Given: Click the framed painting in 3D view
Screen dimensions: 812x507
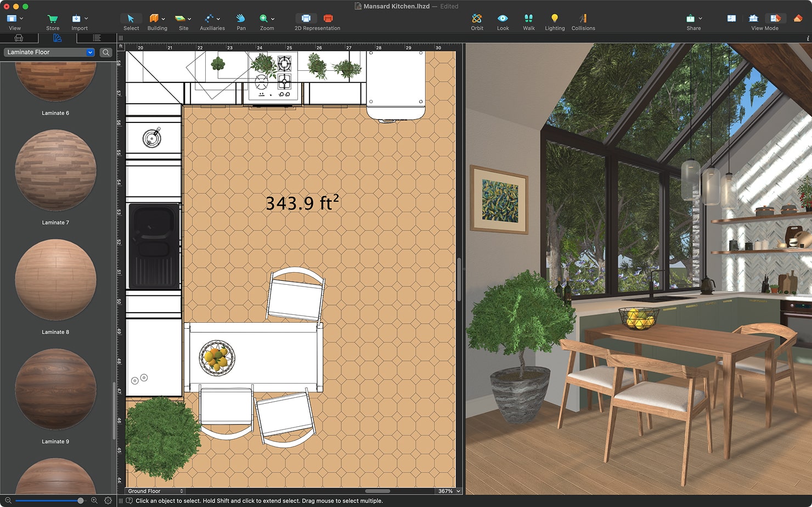Looking at the screenshot, I should point(498,200).
